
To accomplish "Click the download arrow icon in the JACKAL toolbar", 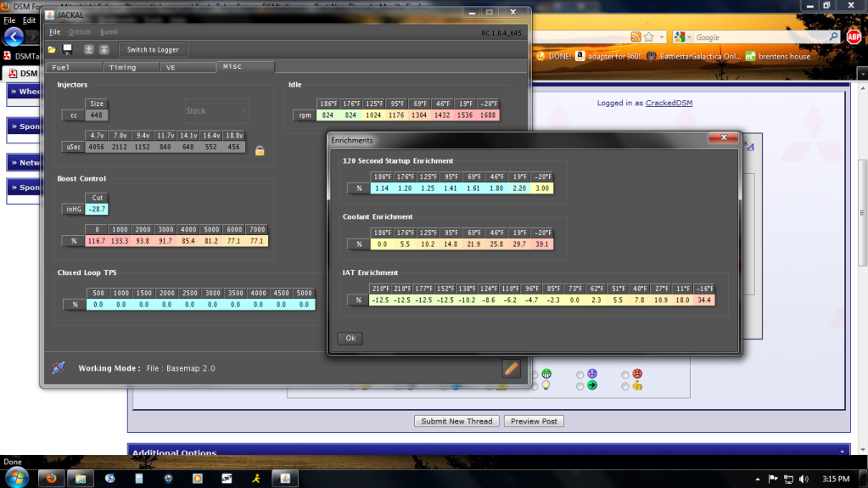I will click(x=88, y=49).
